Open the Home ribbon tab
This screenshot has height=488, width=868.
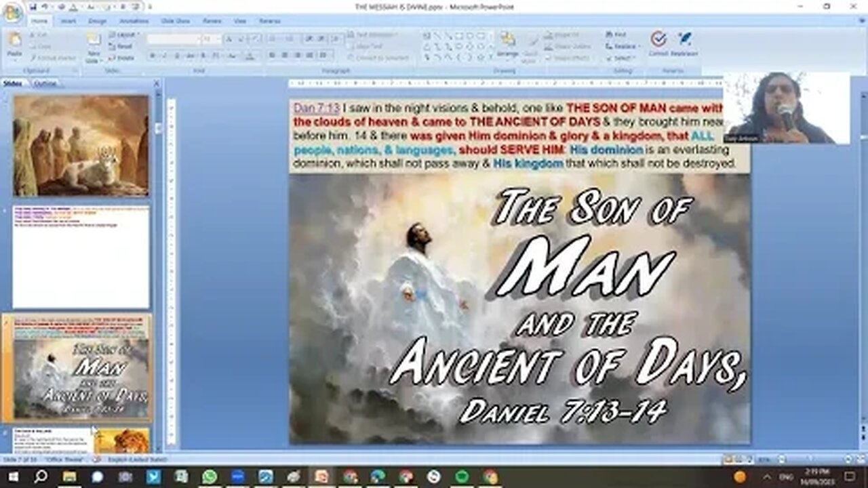(x=39, y=21)
